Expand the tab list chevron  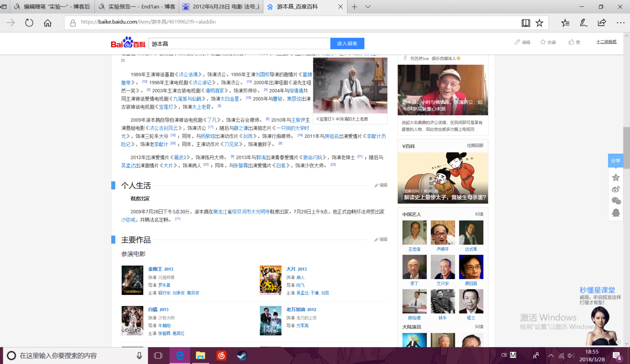tap(368, 7)
